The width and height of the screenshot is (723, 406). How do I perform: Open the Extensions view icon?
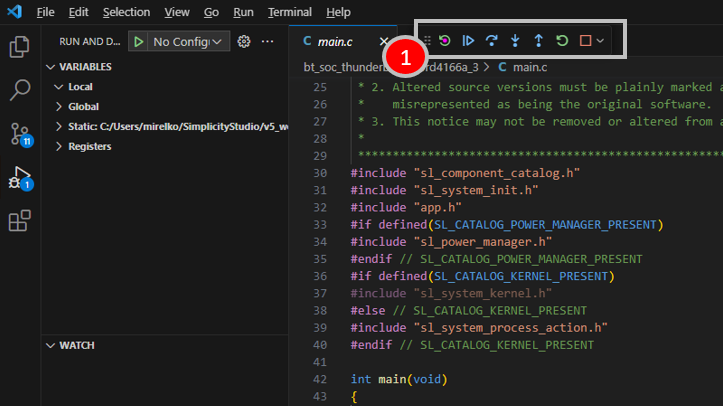click(19, 221)
